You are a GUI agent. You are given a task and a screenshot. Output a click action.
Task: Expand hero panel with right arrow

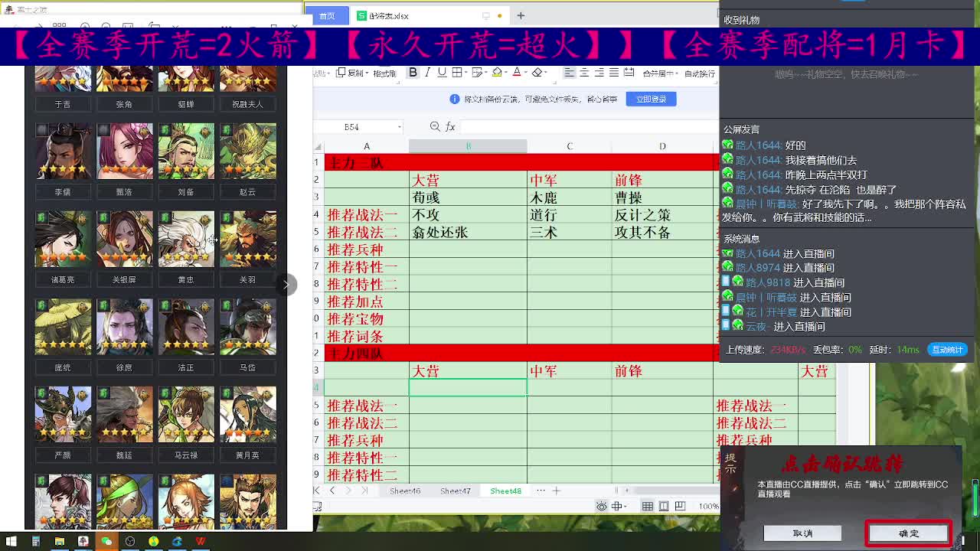[x=286, y=285]
